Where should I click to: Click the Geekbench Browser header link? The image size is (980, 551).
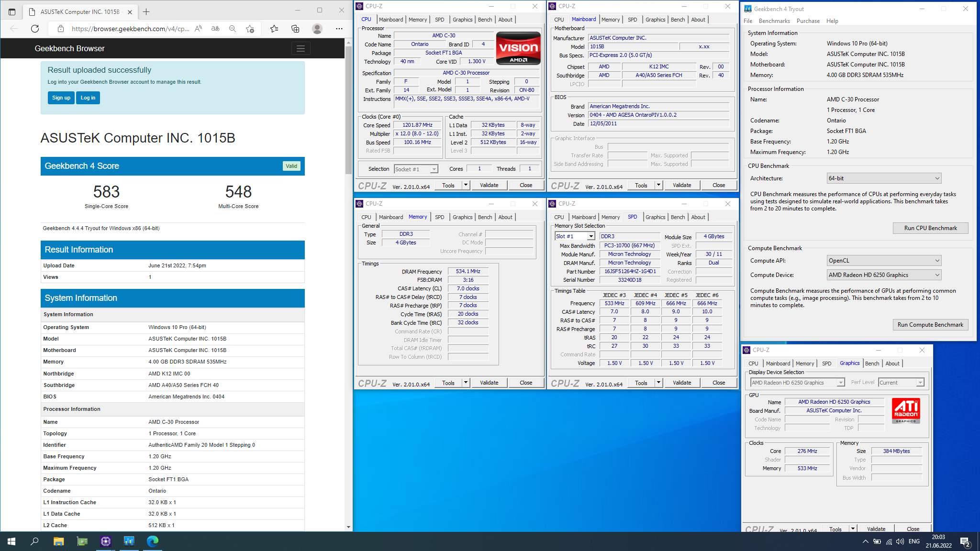coord(69,48)
